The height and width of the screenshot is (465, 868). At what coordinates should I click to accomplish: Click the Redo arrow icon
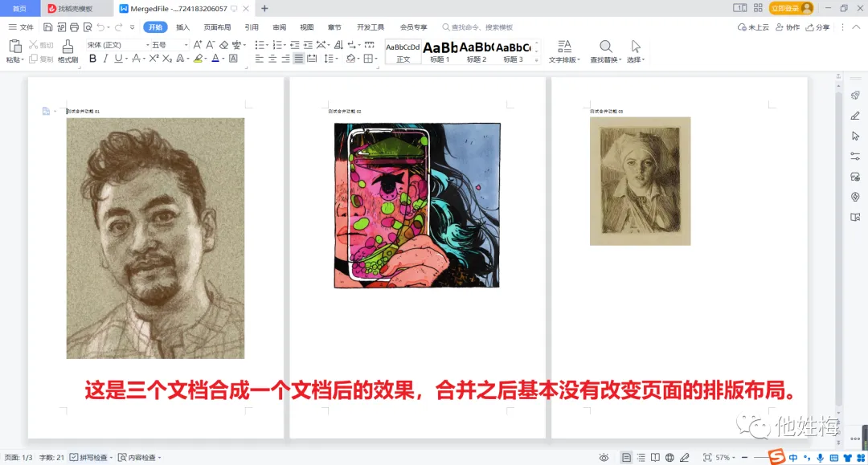pyautogui.click(x=118, y=27)
